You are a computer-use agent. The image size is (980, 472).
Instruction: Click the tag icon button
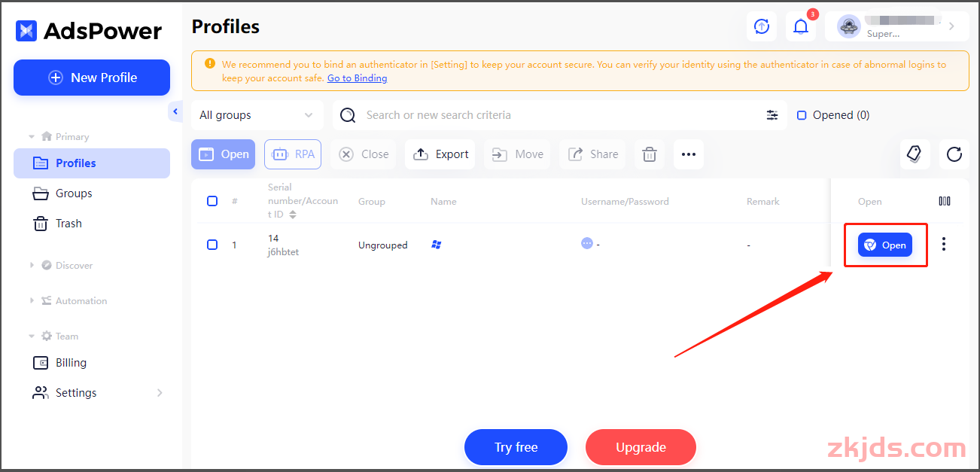tap(915, 154)
